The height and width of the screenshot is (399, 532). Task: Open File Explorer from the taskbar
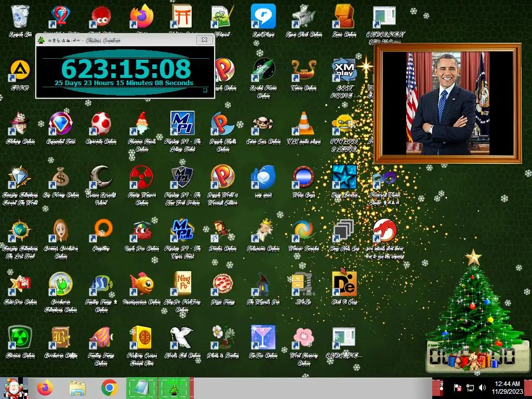77,388
